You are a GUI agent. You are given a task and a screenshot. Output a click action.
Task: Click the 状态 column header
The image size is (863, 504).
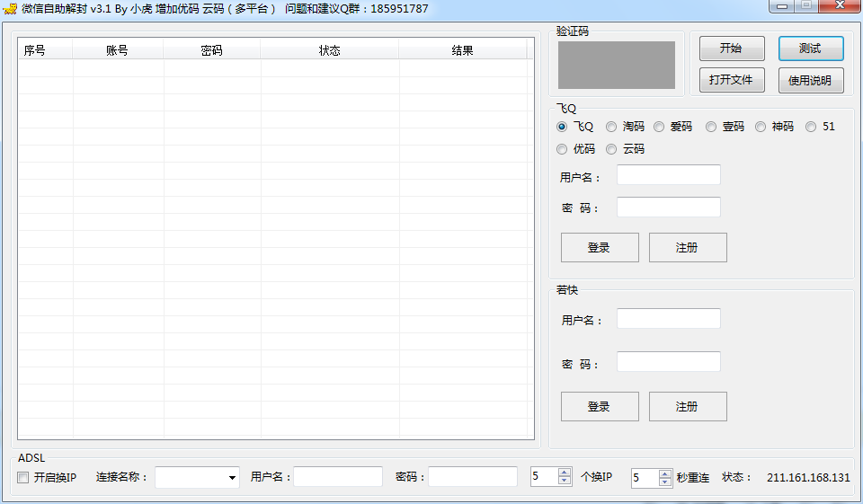pos(329,50)
